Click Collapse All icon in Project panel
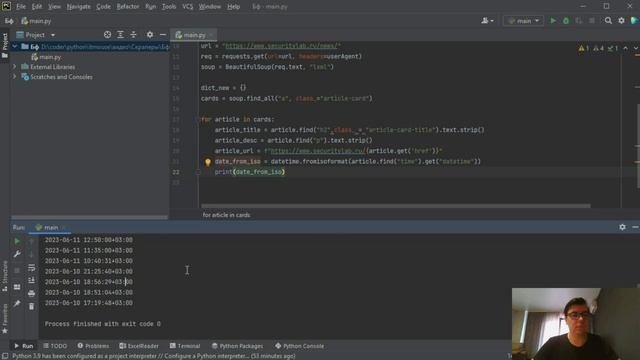This screenshot has width=640, height=360. tap(133, 35)
